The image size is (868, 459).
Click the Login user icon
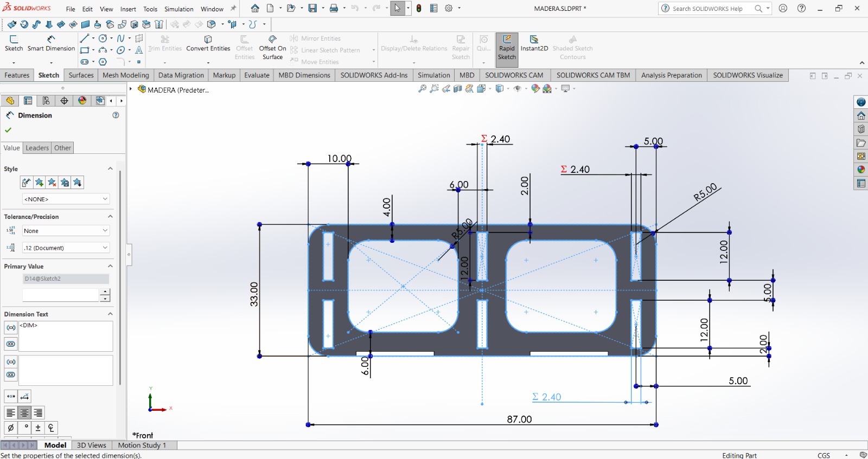point(783,8)
